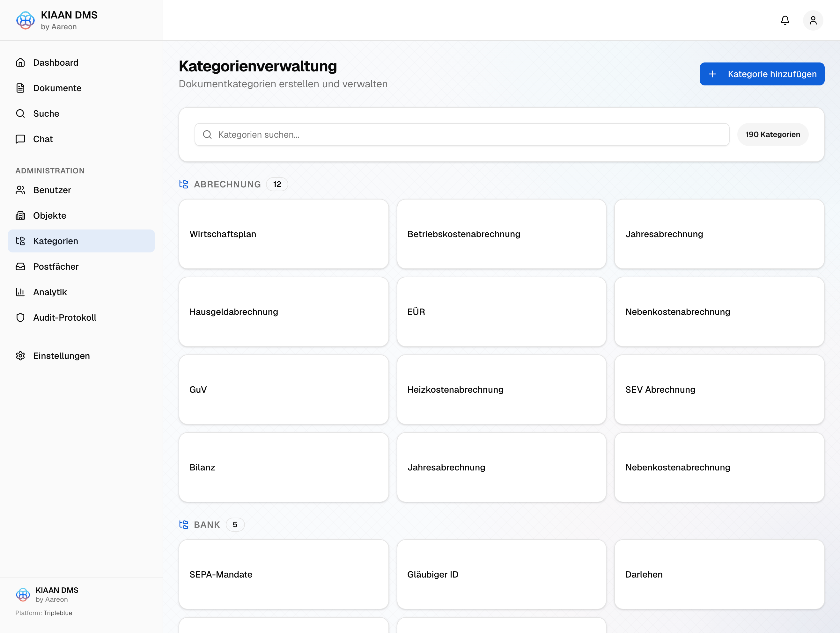Image resolution: width=840 pixels, height=633 pixels.
Task: Click the BANK group tree icon
Action: (184, 524)
